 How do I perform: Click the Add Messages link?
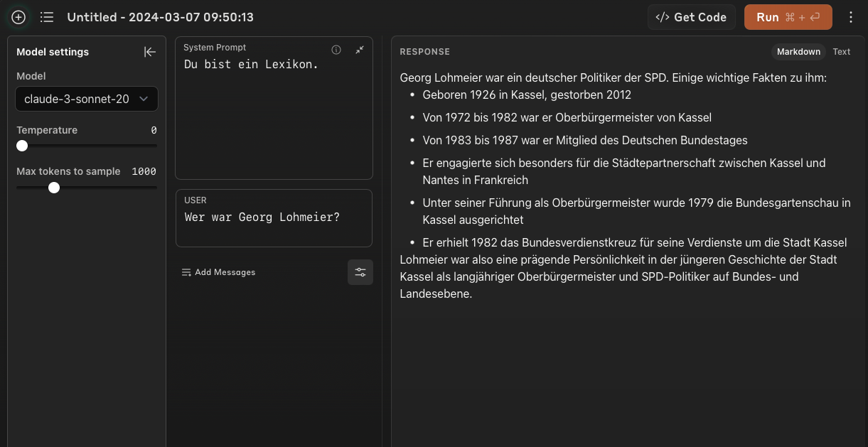225,272
